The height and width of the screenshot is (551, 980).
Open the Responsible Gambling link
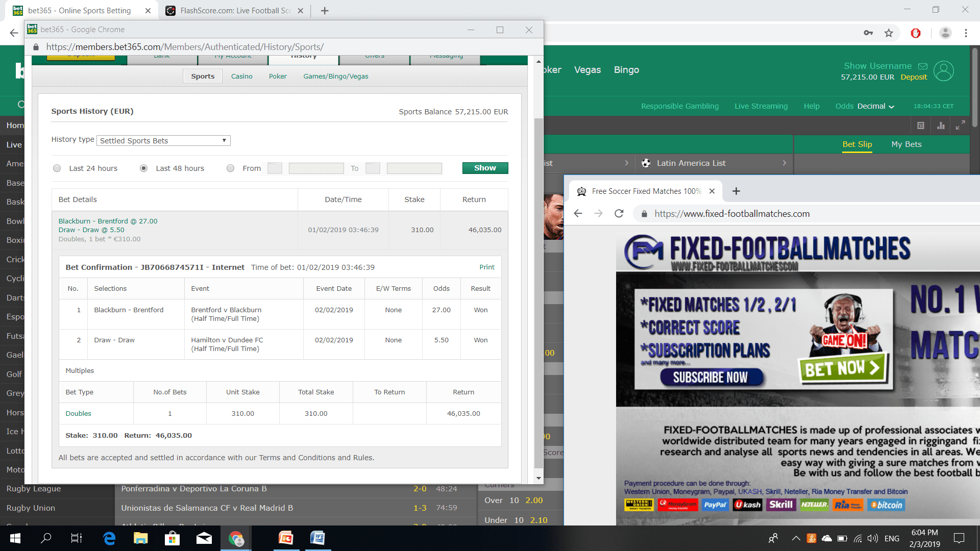(x=680, y=106)
